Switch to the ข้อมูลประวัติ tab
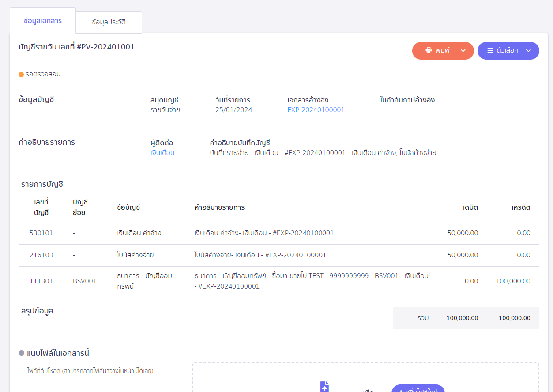The image size is (553, 392). point(109,22)
